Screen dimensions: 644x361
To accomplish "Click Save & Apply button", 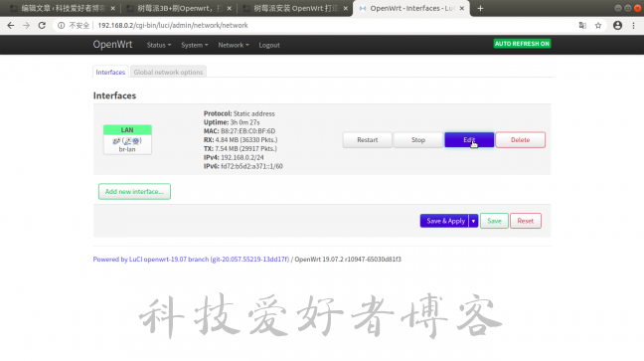I will click(x=445, y=221).
